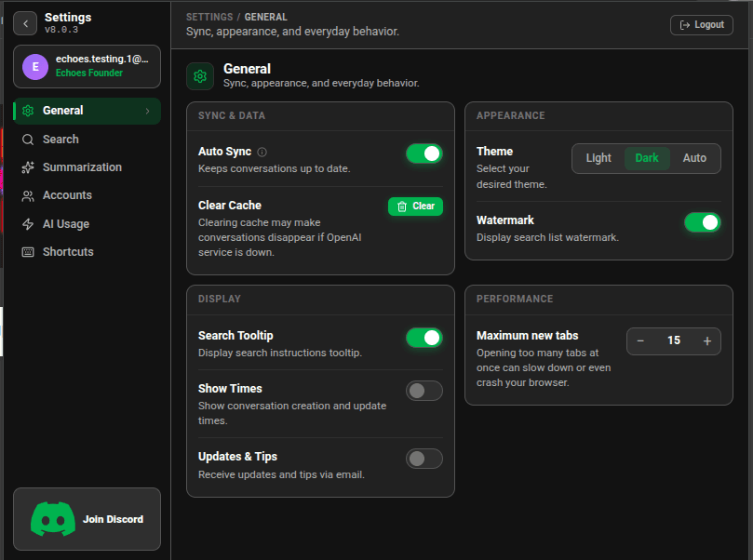The height and width of the screenshot is (560, 753).
Task: Click the Auto Sync info icon
Action: coord(262,153)
